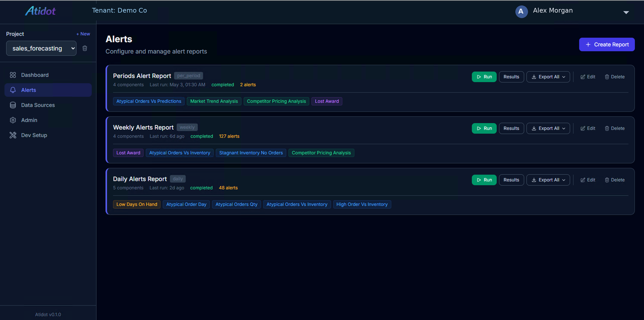Click Atypical Orders Vs Inventory tag in Weekly report
Screen dimensions: 644x320
179,153
